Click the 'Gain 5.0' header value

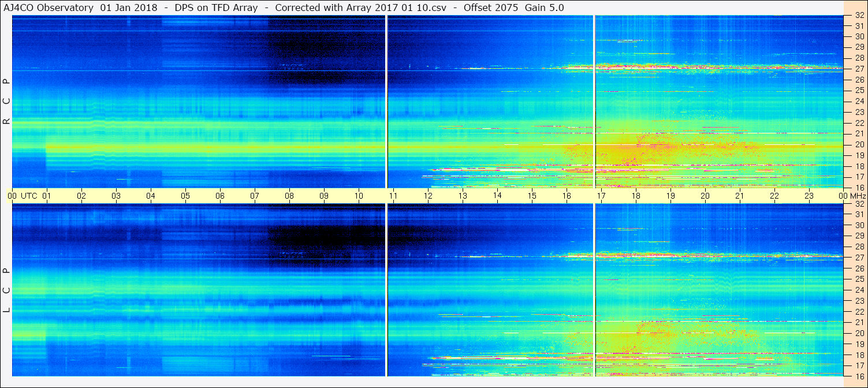click(x=545, y=8)
